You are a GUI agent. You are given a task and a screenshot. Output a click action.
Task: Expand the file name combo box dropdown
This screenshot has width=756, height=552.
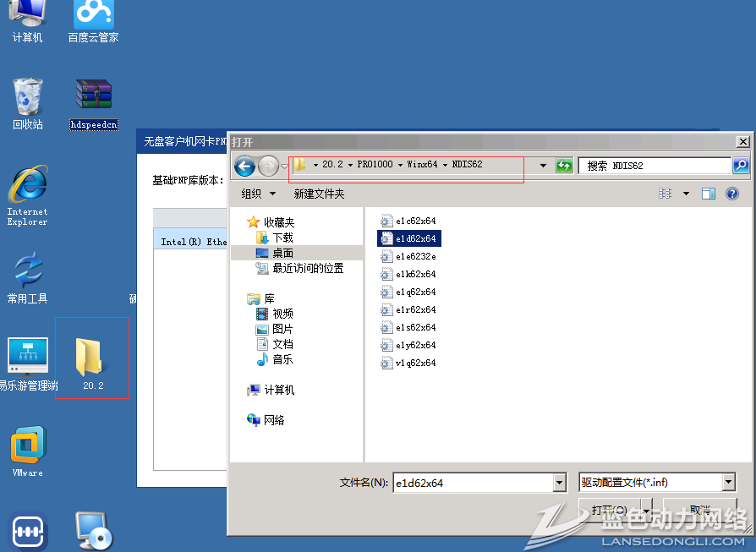(559, 483)
